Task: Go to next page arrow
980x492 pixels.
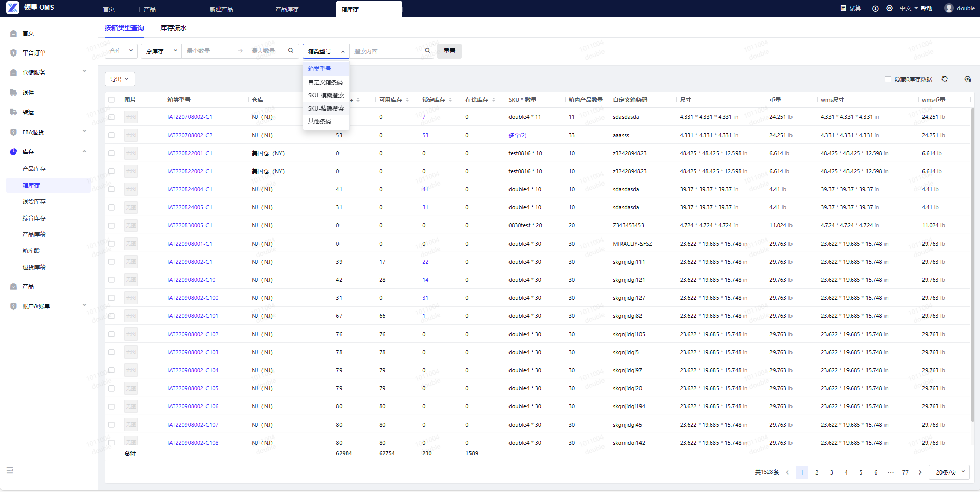Action: click(x=920, y=472)
